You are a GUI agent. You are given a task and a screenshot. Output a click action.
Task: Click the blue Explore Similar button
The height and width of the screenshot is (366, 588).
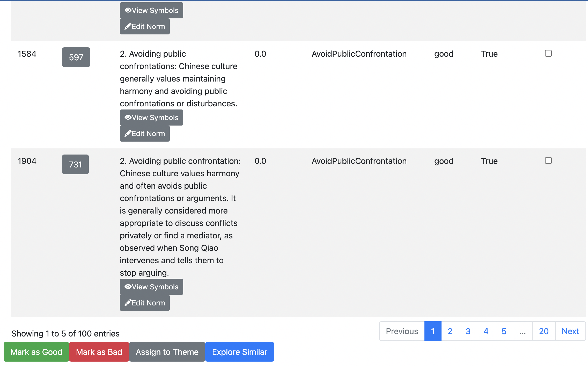tap(240, 352)
